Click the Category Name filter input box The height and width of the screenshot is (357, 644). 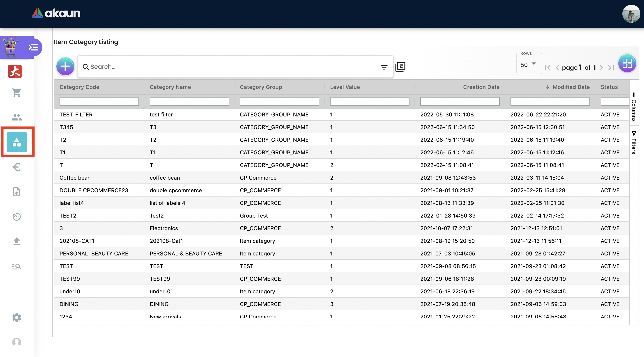click(189, 101)
